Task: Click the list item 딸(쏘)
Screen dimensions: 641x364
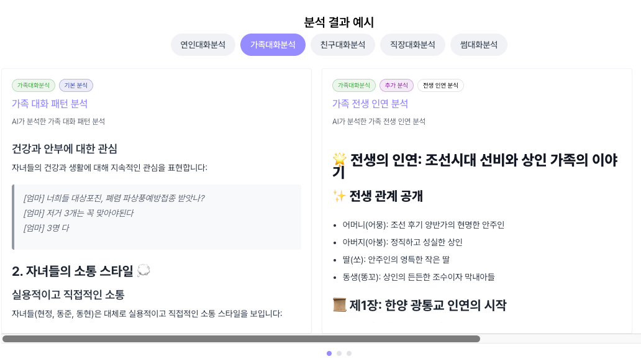Action: click(x=396, y=259)
